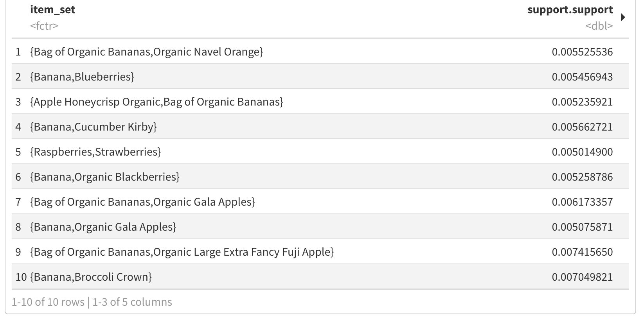
Task: Select the column count text 1-3 of 5 columns
Action: (x=132, y=302)
